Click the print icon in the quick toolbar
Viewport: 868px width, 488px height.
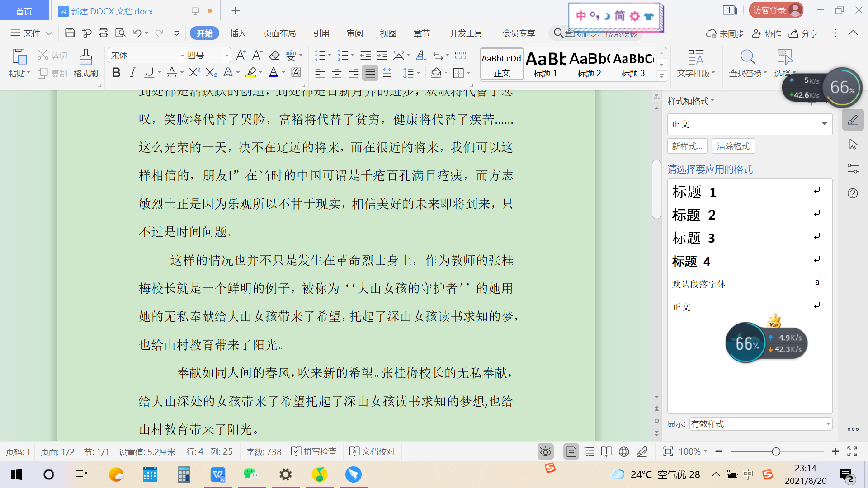[104, 33]
